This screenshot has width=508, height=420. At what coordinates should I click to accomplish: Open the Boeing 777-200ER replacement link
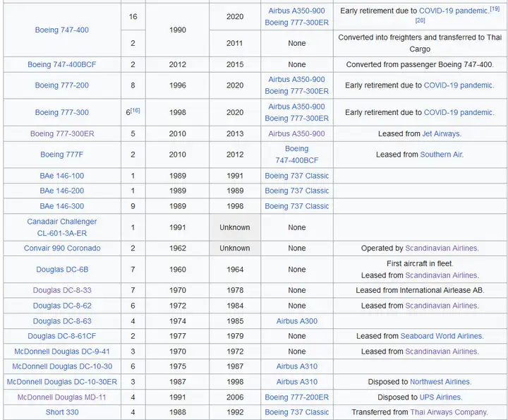click(297, 397)
